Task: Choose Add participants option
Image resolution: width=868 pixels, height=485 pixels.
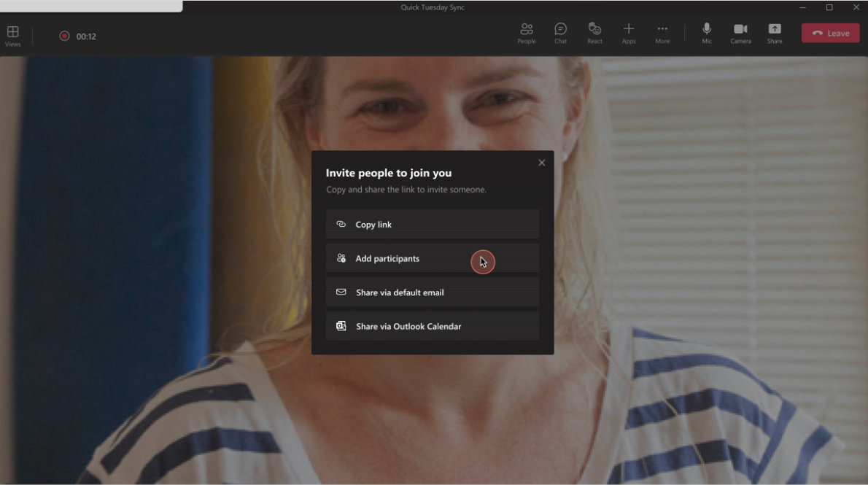Action: coord(433,259)
